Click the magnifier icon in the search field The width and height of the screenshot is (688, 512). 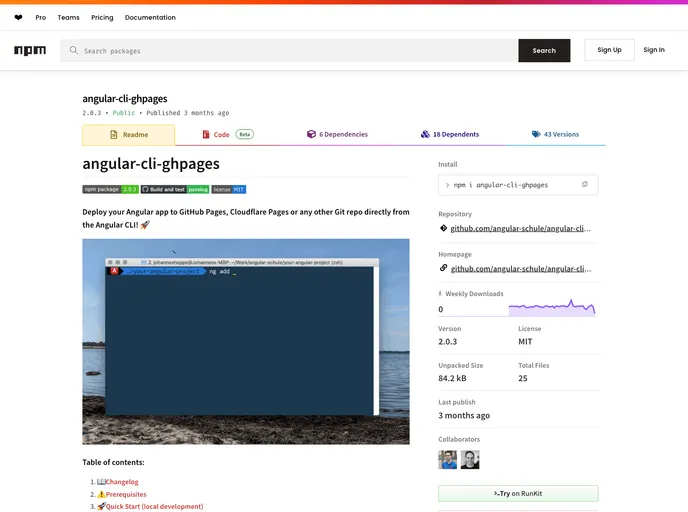[x=74, y=50]
